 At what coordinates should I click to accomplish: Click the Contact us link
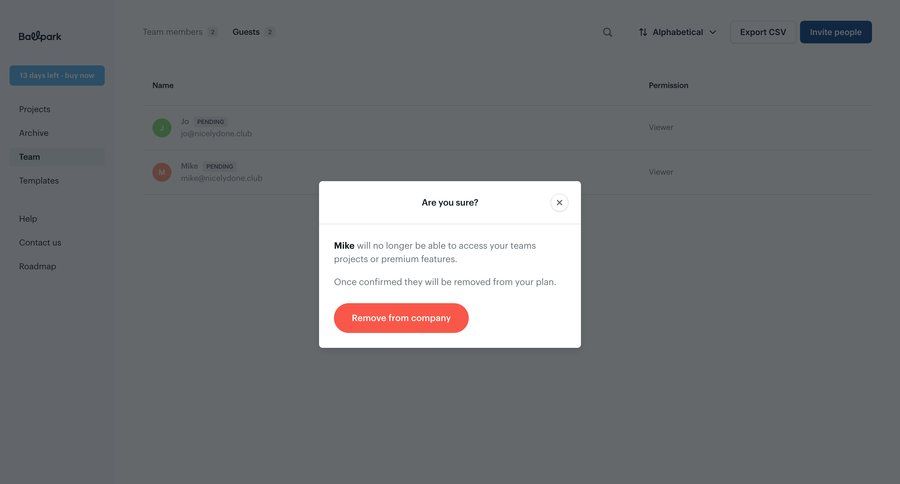pyautogui.click(x=40, y=243)
